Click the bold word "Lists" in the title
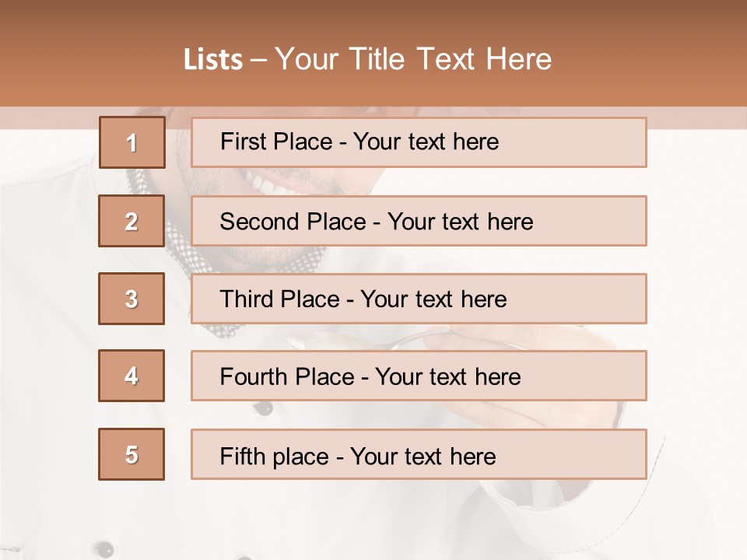Screen dimensions: 747x560 (x=212, y=59)
